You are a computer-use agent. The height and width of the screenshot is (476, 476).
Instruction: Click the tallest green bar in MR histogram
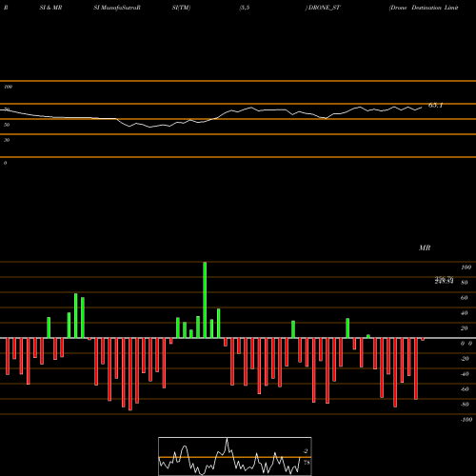click(x=205, y=300)
